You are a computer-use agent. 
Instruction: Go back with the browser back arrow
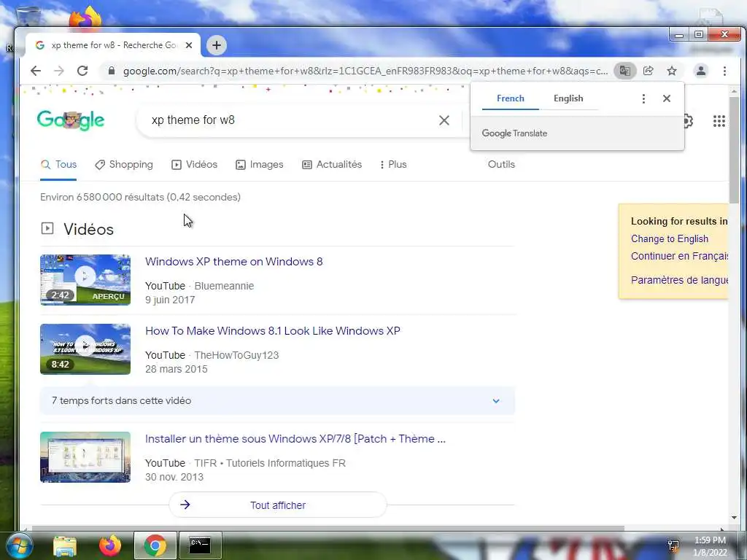click(36, 71)
